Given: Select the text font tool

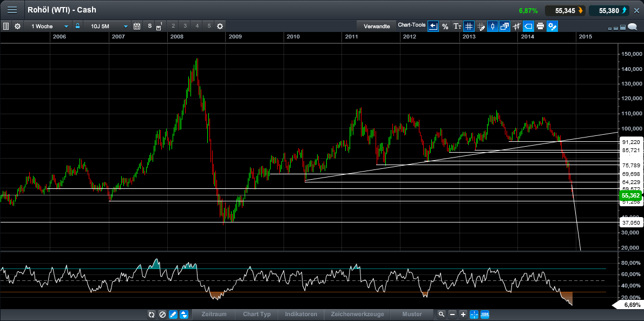Looking at the screenshot, I should click(457, 27).
